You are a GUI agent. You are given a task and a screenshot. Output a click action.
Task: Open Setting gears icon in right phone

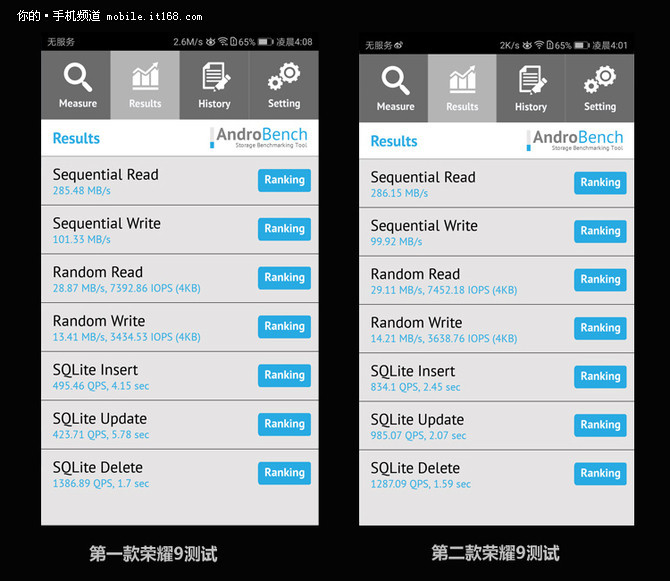(600, 79)
